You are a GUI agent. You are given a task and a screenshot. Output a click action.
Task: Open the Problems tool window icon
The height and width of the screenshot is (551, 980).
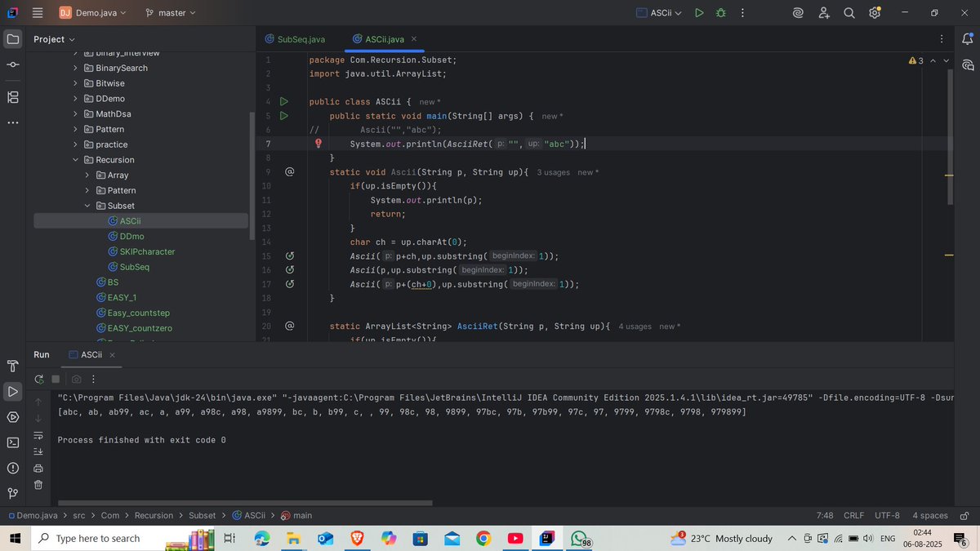pos(13,468)
